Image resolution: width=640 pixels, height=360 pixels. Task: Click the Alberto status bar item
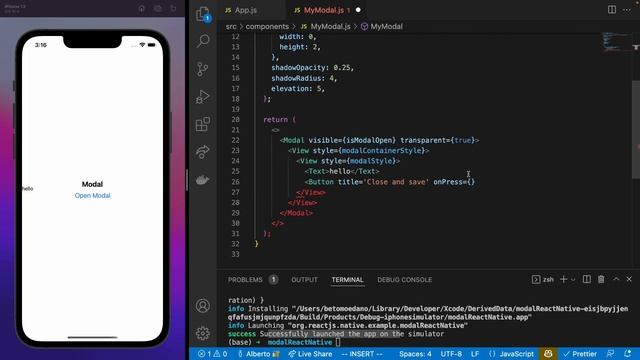[258, 354]
